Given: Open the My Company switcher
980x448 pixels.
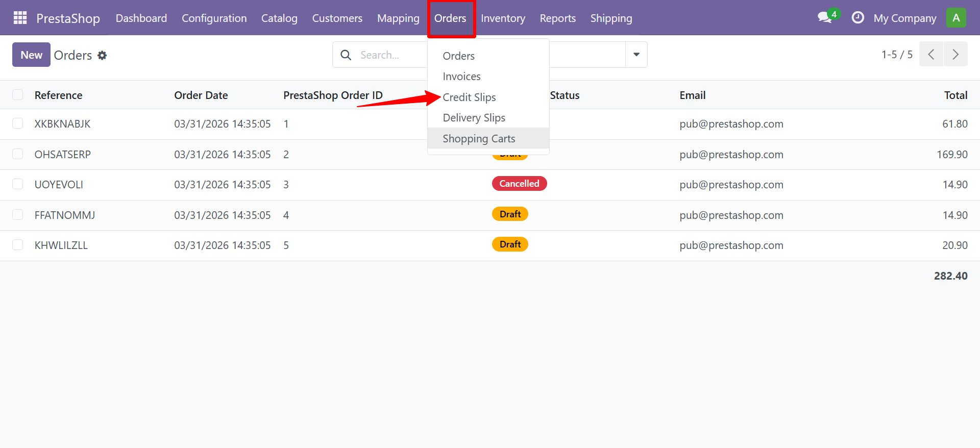Looking at the screenshot, I should click(x=904, y=18).
